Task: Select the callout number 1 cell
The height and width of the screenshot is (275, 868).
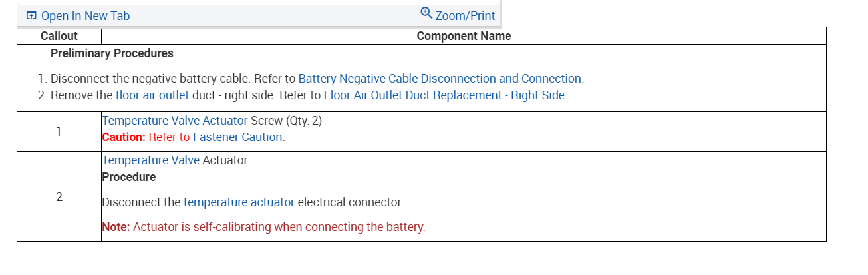Action: [x=59, y=131]
